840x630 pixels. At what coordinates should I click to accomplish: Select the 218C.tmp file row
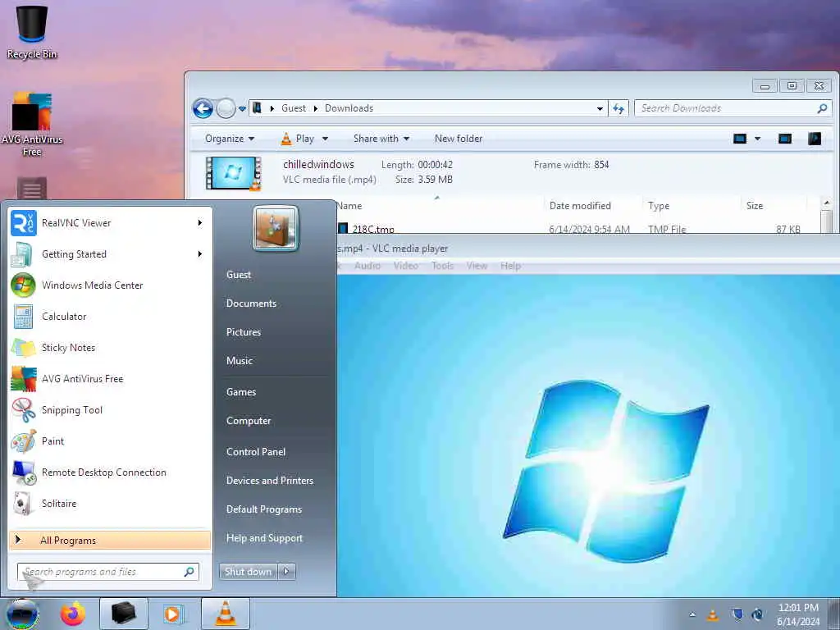pyautogui.click(x=576, y=228)
